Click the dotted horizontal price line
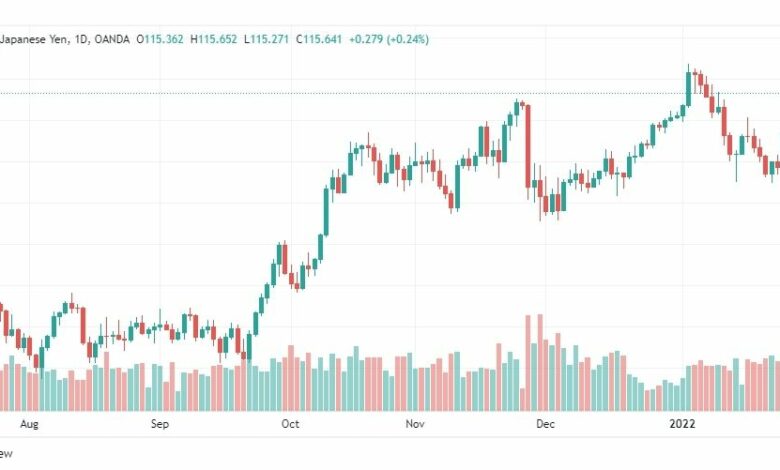 (390, 93)
